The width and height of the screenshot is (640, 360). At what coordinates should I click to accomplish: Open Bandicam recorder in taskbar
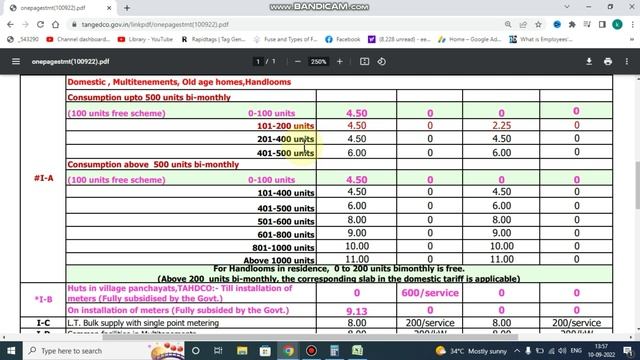tap(311, 351)
